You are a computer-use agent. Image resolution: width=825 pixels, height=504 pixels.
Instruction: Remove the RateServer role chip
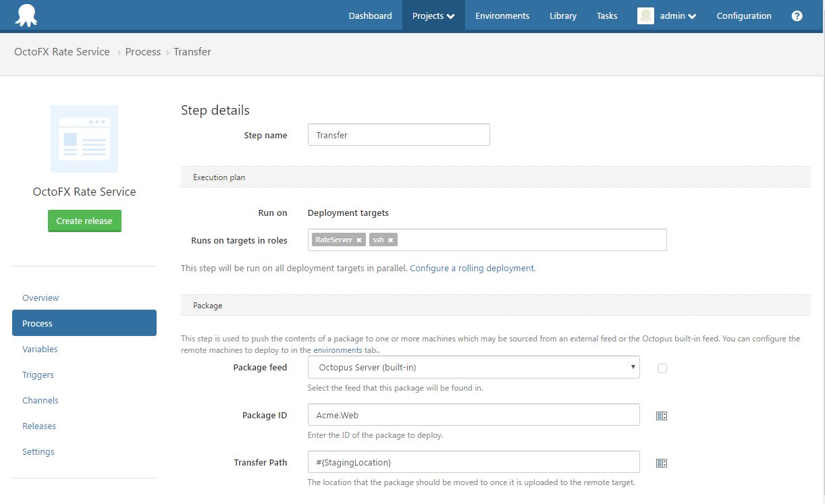click(358, 240)
